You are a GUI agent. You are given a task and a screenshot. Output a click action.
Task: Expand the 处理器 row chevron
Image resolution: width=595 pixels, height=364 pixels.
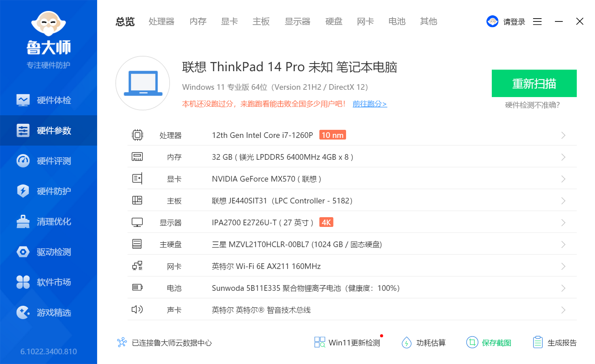[x=563, y=135]
